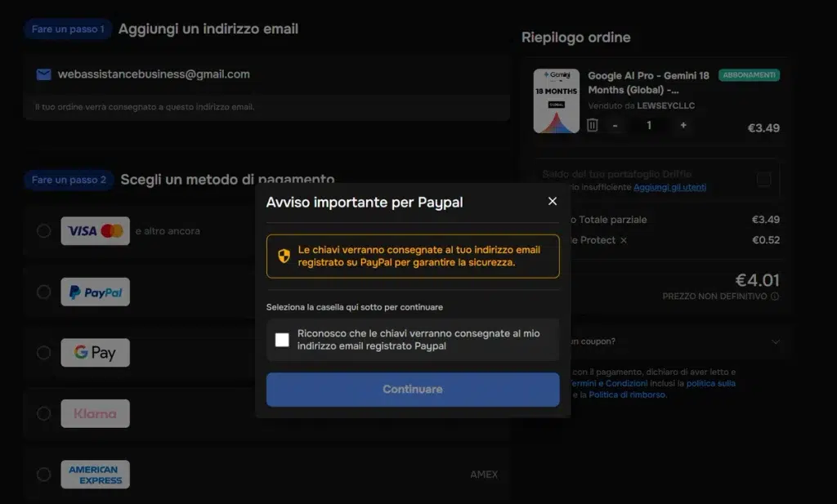Open the Gemini 18 Months product thumbnail
The image size is (837, 504).
click(556, 100)
